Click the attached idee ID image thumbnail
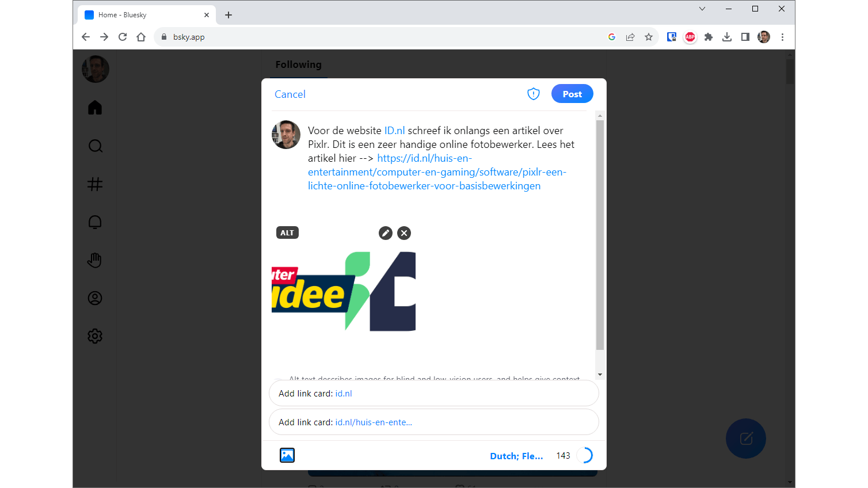The width and height of the screenshot is (868, 488). point(344,291)
